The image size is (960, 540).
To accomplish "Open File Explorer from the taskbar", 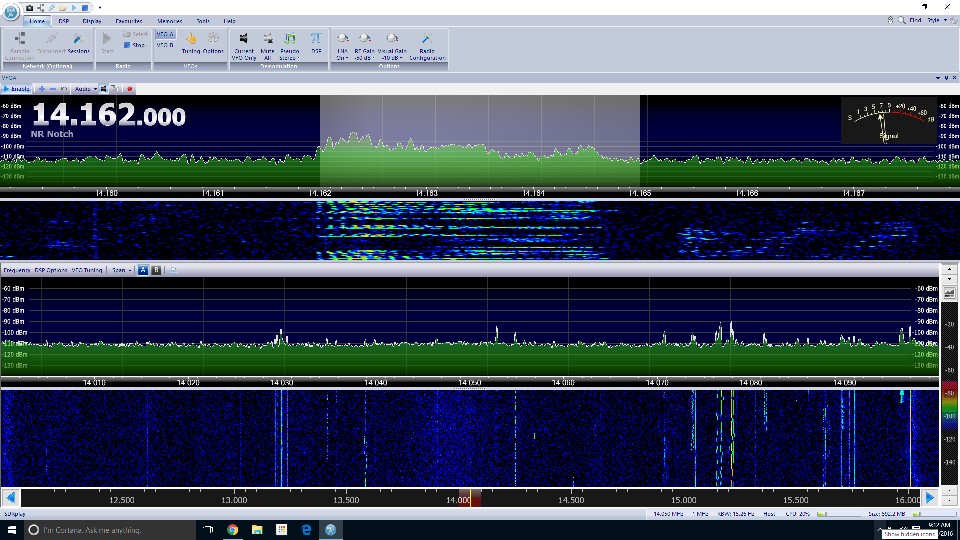I will (257, 530).
